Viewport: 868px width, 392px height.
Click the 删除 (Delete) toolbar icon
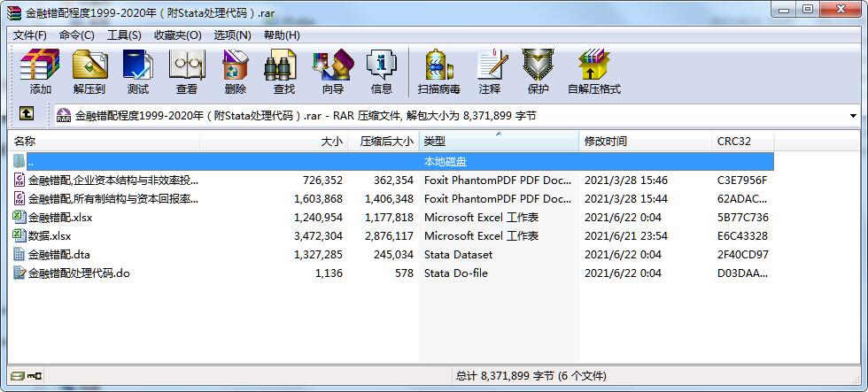point(236,65)
